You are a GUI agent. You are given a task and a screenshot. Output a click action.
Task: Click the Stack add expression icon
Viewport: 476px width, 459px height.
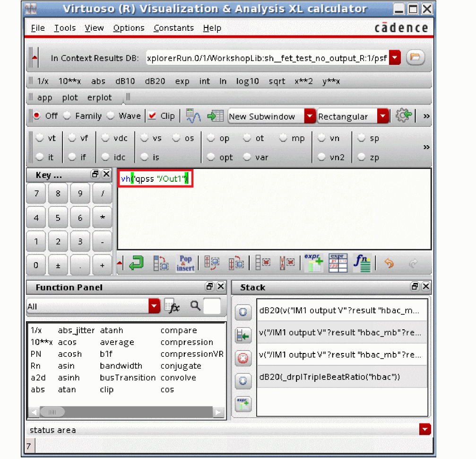coord(243,404)
